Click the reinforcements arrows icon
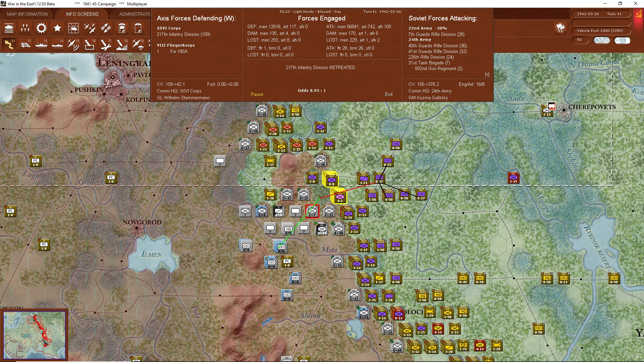Viewport: 644px width, 362px height. tap(106, 28)
